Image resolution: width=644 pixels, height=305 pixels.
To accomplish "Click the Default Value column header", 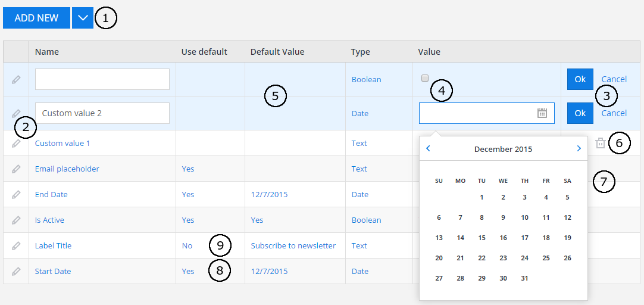I will coord(277,52).
